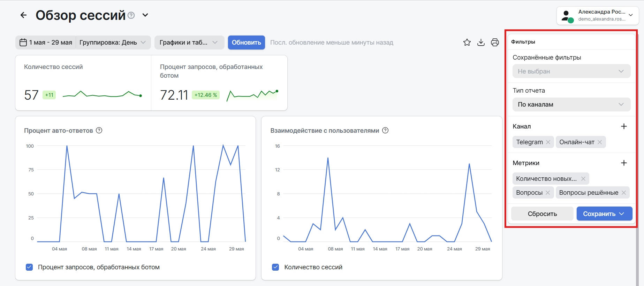Add a metric with Метрики plus icon

pyautogui.click(x=624, y=163)
